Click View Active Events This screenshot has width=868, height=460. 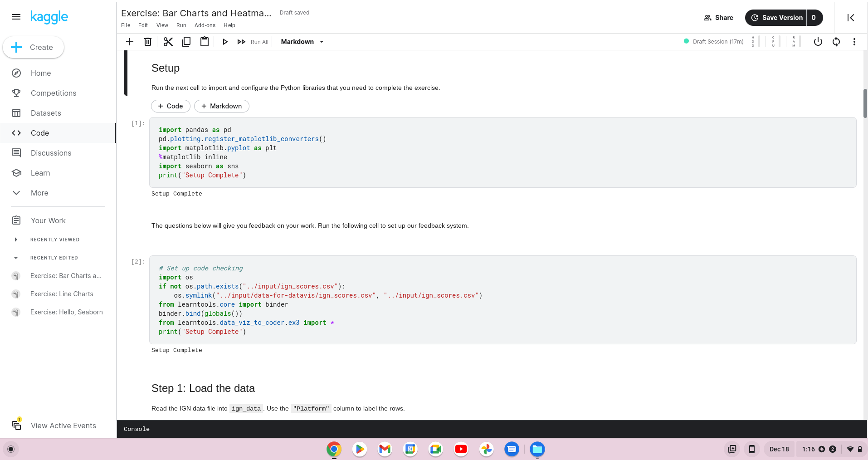[58, 426]
